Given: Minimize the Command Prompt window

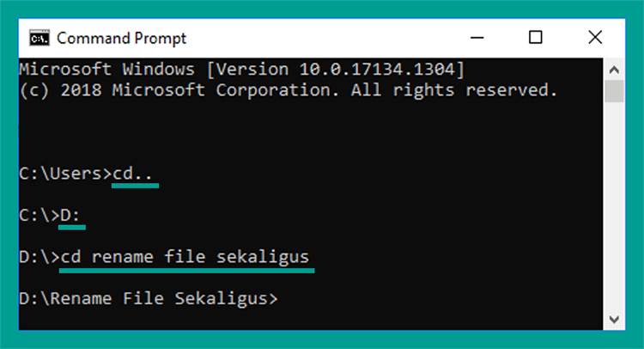Looking at the screenshot, I should coord(477,38).
